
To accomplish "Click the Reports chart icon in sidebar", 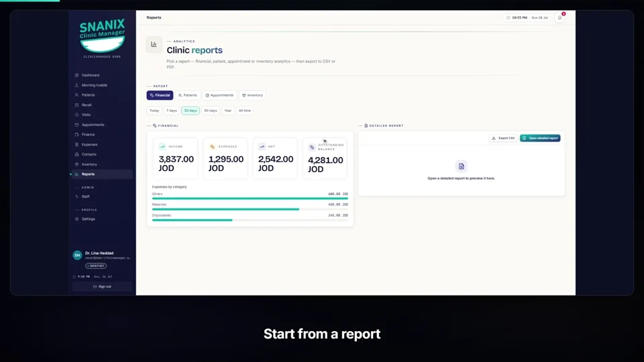I will click(76, 174).
